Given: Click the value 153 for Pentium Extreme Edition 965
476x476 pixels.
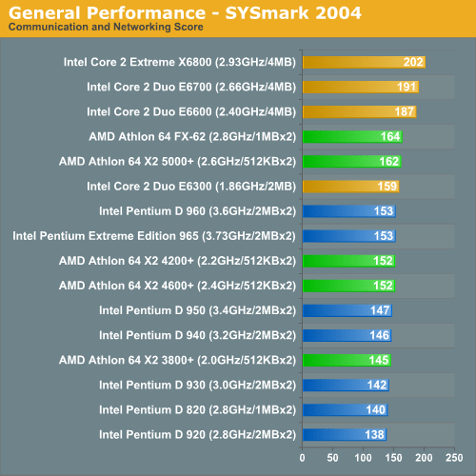Looking at the screenshot, I should coord(384,236).
